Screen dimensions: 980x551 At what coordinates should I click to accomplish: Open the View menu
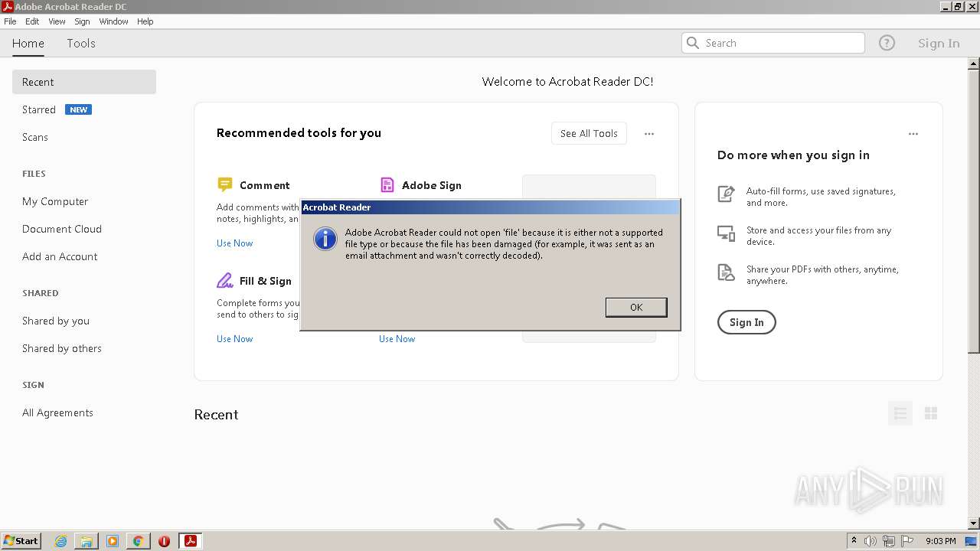pyautogui.click(x=57, y=21)
